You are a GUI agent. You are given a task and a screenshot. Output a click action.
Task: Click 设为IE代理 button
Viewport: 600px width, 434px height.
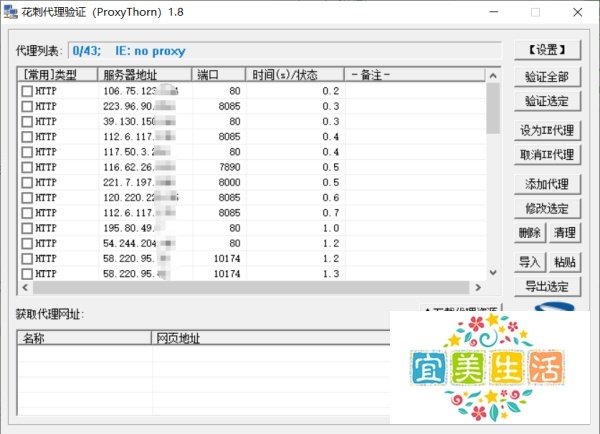(547, 131)
